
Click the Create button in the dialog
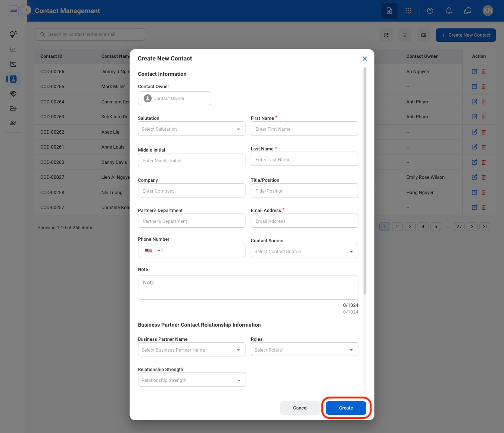click(346, 408)
